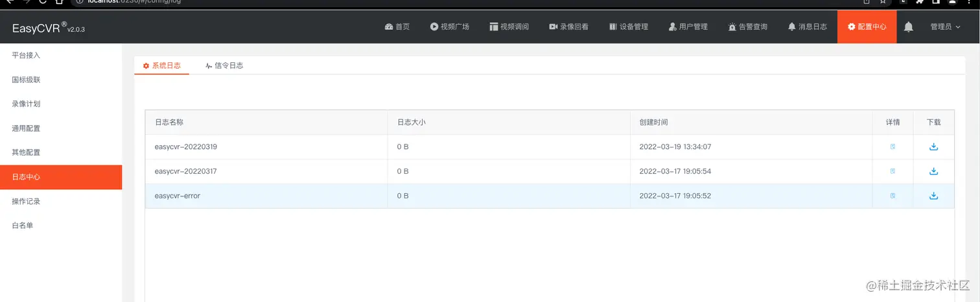
Task: Open 视频调阅 from the navigation bar
Action: [x=509, y=27]
